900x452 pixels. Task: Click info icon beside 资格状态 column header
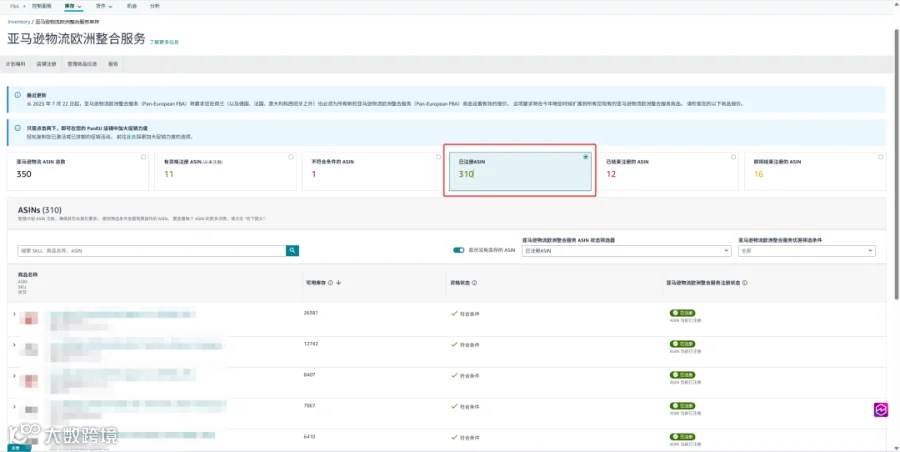click(x=475, y=283)
